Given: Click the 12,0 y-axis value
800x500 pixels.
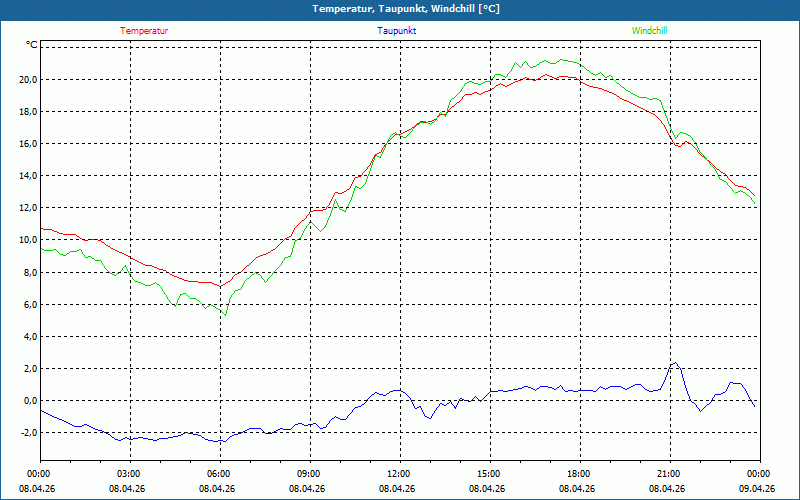Looking at the screenshot, I should tap(28, 208).
